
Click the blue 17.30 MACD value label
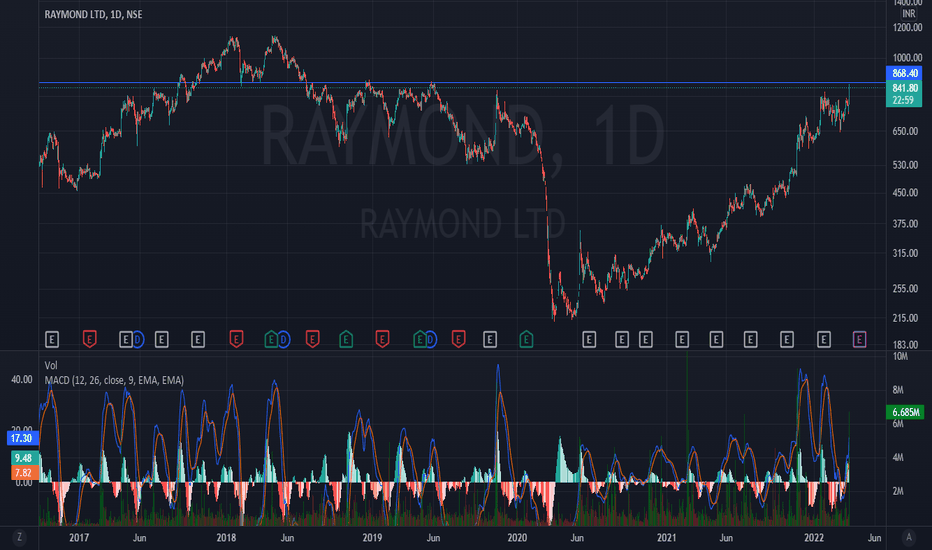coord(22,438)
